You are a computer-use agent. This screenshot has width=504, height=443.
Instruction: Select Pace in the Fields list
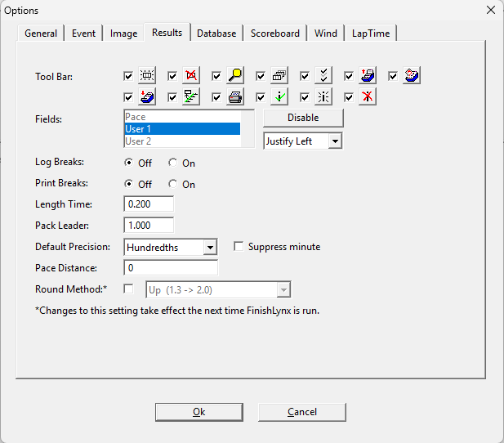[x=182, y=116]
